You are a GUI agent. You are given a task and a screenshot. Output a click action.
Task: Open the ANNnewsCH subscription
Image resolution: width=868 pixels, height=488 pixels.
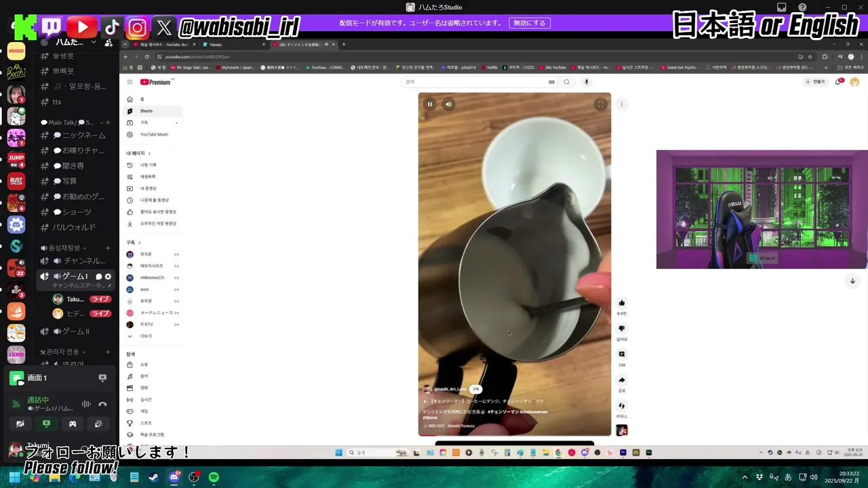tap(154, 278)
